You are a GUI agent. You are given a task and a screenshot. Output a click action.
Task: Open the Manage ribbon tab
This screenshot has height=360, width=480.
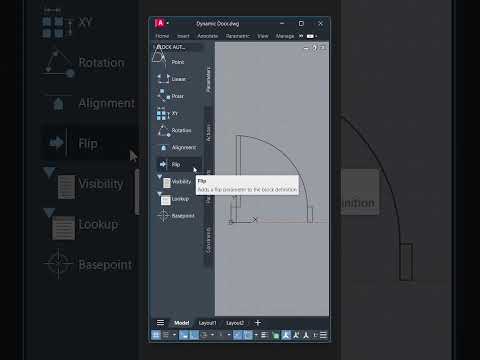(x=285, y=36)
